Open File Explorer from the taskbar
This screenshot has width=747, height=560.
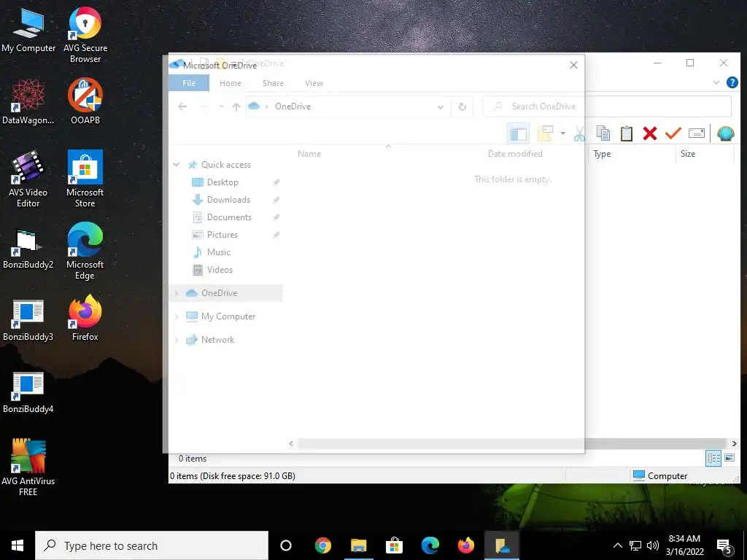pos(359,545)
